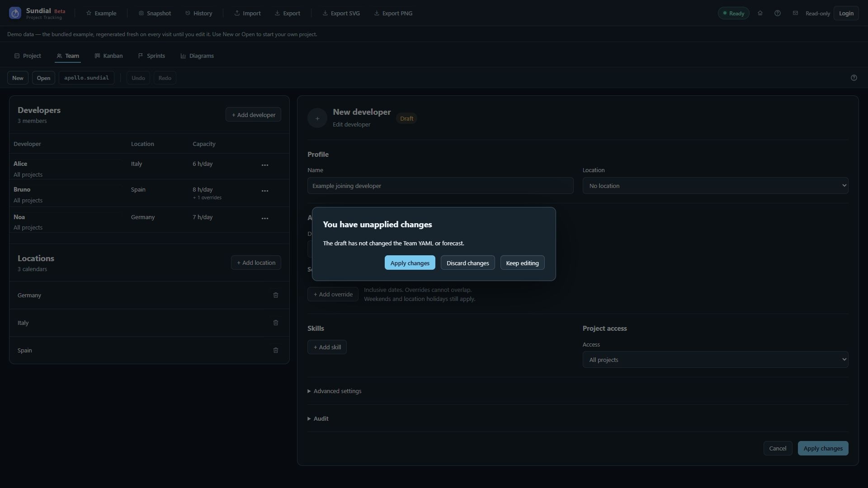
Task: Delete the Italy location
Action: [276, 323]
